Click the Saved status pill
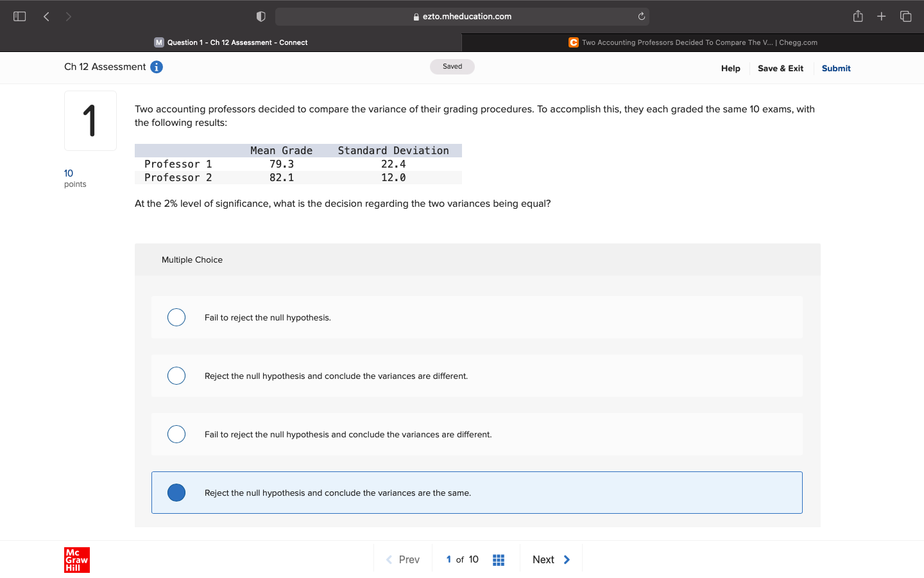924x578 pixels. click(452, 66)
